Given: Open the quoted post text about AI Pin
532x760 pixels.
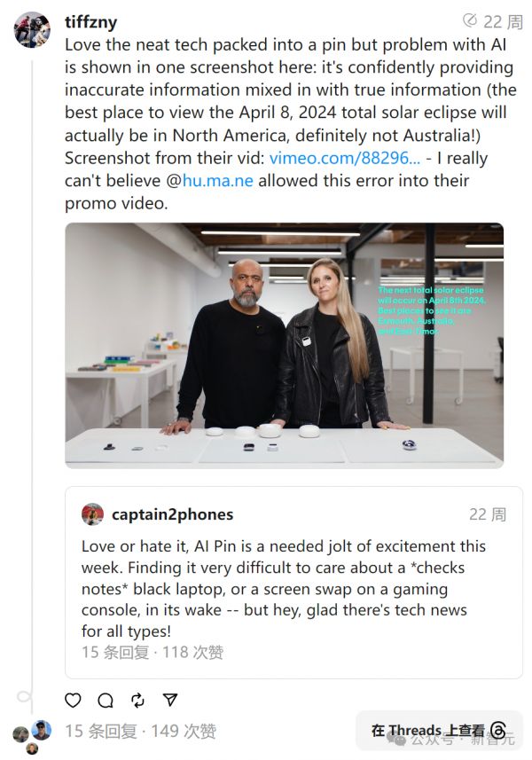Looking at the screenshot, I should pyautogui.click(x=284, y=589).
